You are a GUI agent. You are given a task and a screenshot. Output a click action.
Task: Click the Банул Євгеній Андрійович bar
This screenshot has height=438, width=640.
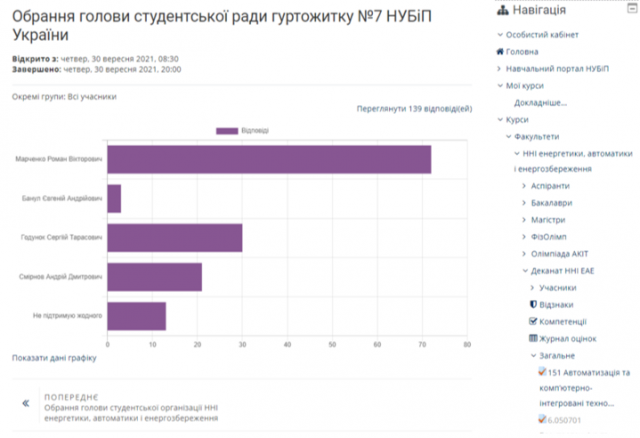114,198
